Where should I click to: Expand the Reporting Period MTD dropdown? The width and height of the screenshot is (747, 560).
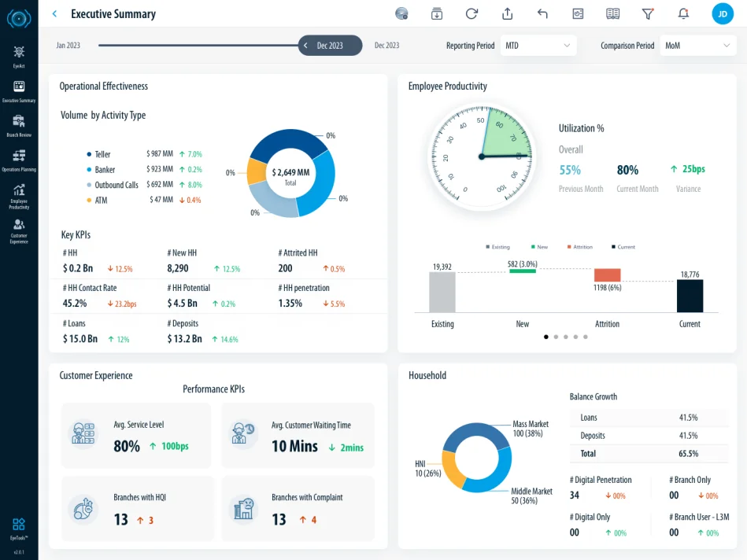click(x=538, y=46)
